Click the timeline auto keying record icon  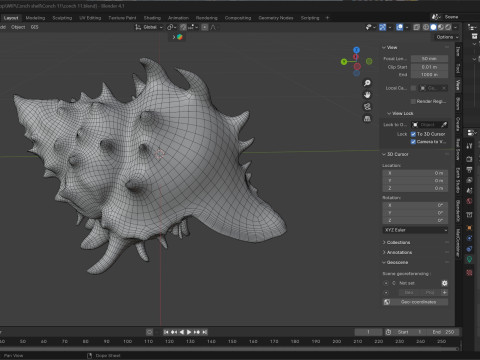[149, 332]
